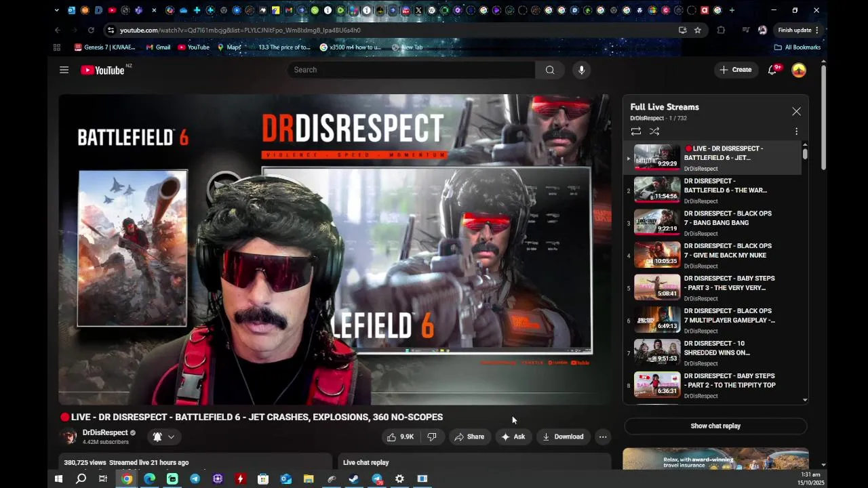The width and height of the screenshot is (868, 488).
Task: Expand the subscription notification bell dropdown
Action: (163, 436)
